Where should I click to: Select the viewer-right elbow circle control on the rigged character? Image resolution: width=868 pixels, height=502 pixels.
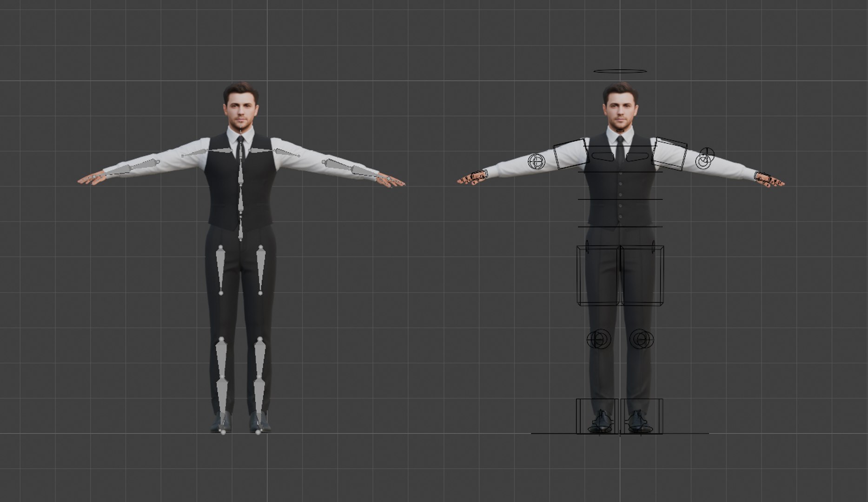pos(705,159)
